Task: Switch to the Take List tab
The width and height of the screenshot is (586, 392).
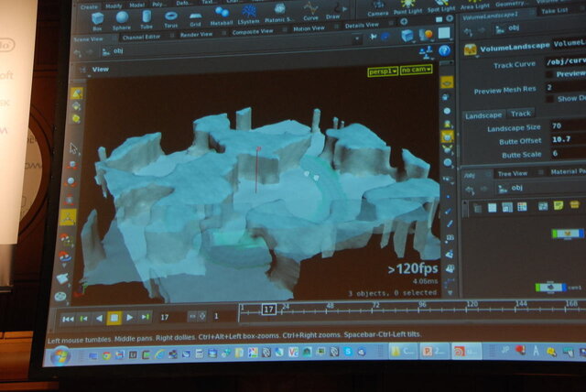Action: tap(555, 11)
